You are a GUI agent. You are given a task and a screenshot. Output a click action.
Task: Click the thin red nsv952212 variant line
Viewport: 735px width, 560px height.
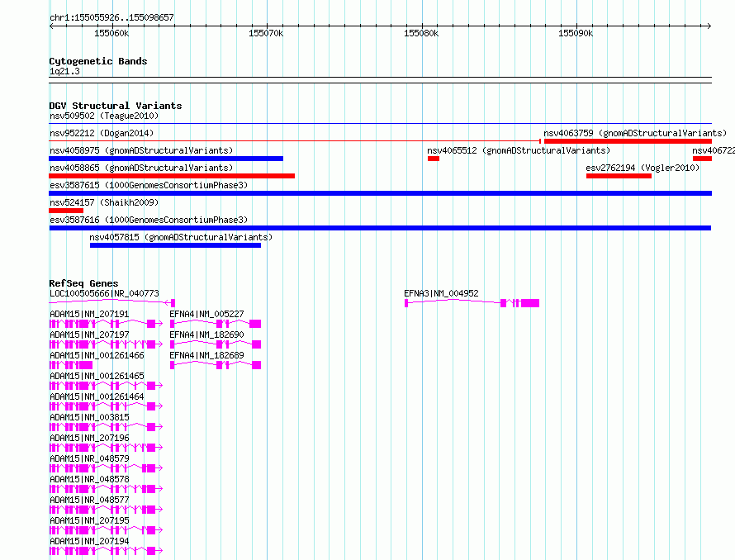pyautogui.click(x=295, y=141)
